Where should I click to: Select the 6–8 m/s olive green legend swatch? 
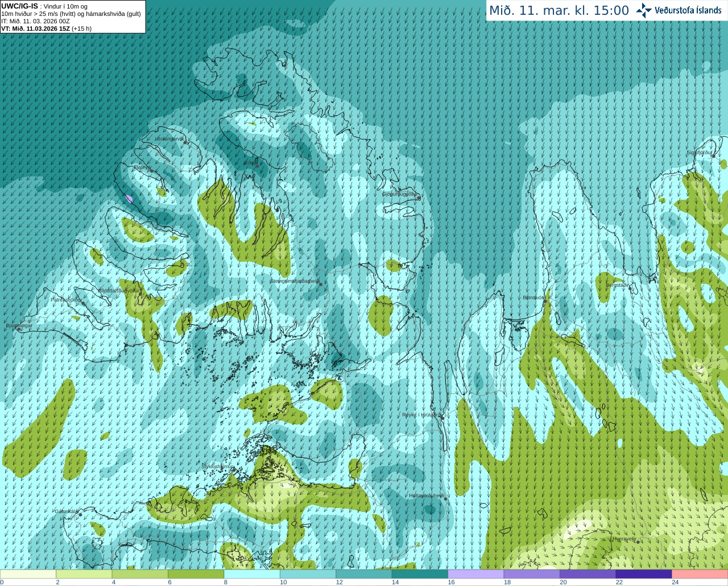click(x=196, y=574)
